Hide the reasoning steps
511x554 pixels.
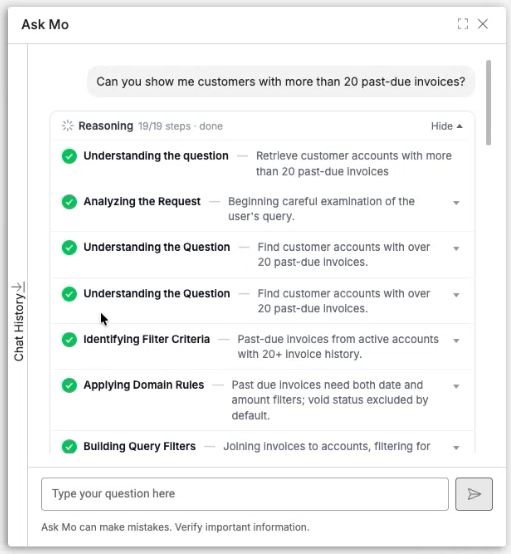(x=447, y=126)
